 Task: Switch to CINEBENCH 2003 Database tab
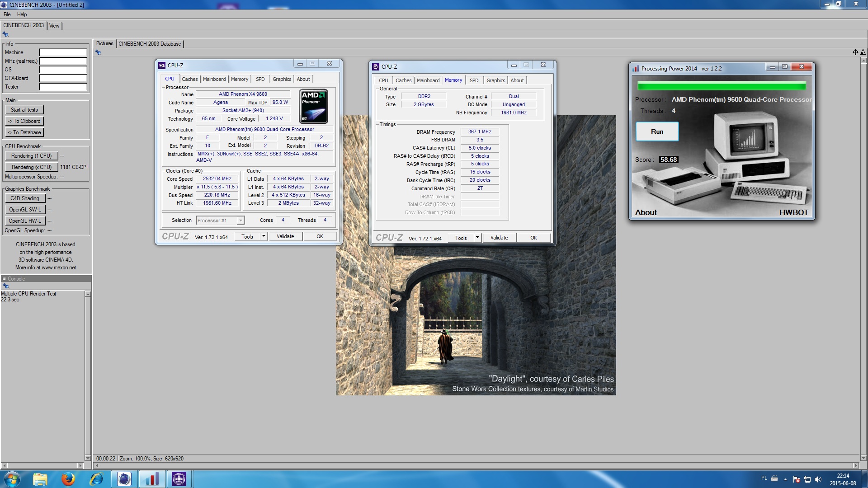point(150,44)
